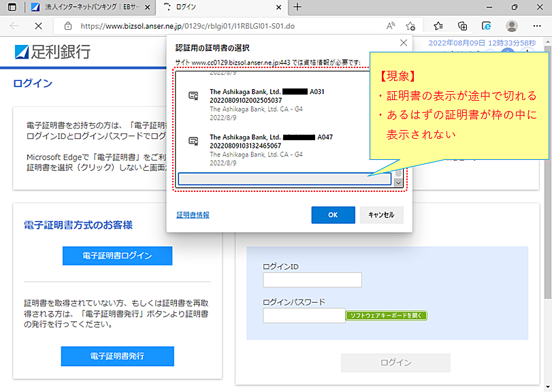
Task: Close the certificate selection dialog
Action: pyautogui.click(x=403, y=42)
